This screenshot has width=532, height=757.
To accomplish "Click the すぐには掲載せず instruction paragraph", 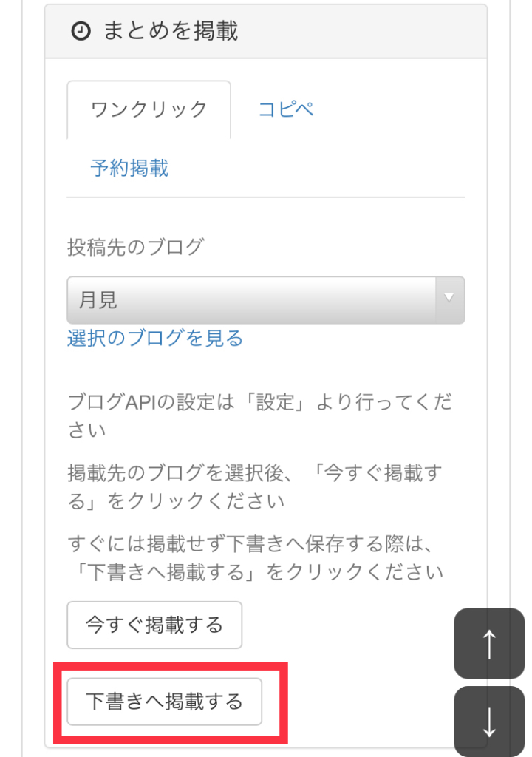I will tap(256, 557).
